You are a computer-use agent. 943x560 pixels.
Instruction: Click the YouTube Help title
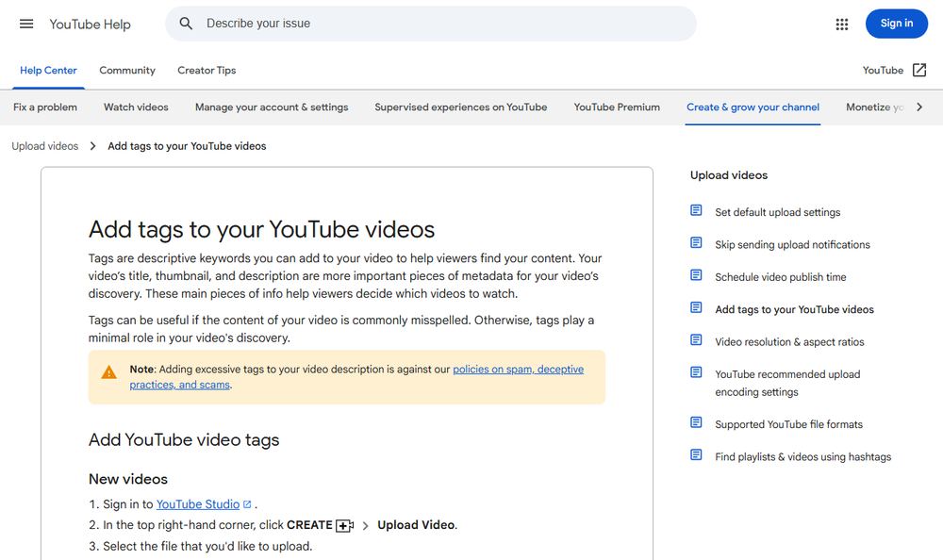point(90,25)
